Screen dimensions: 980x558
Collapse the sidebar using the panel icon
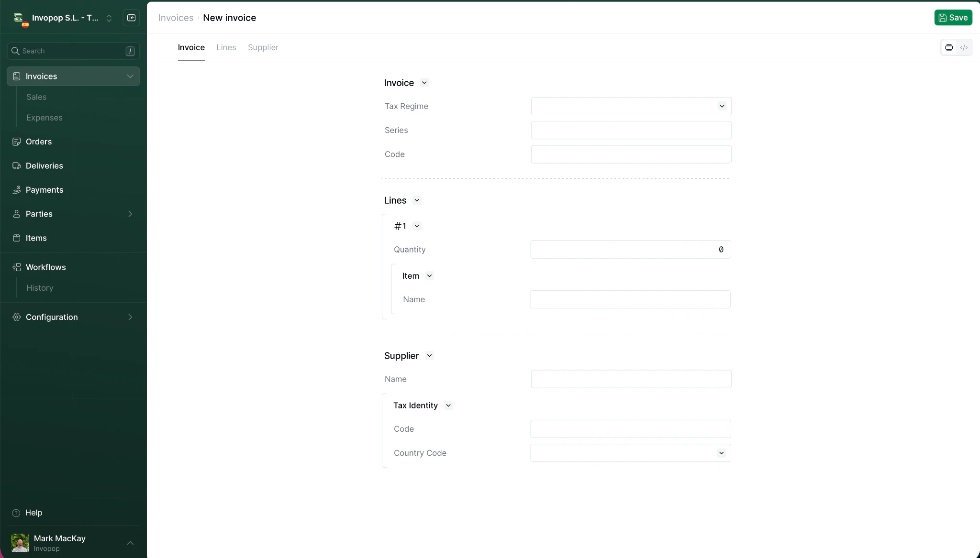(x=132, y=18)
